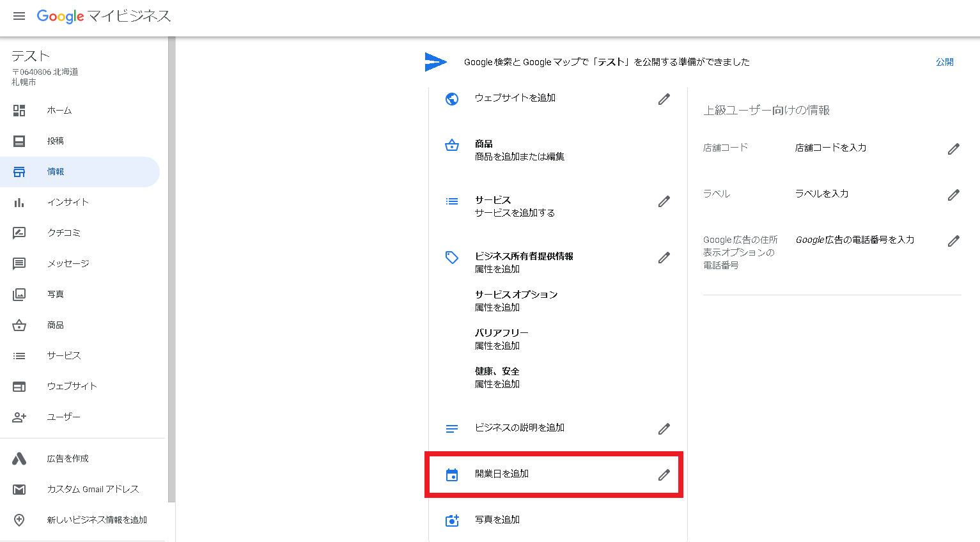The image size is (980, 542).
Task: Edit website via pencil icon next to ウェブサイトを追加
Action: click(664, 99)
